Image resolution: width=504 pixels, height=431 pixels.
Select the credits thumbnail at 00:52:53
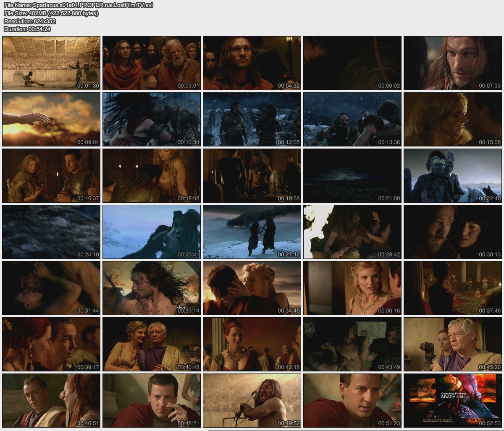[453, 400]
